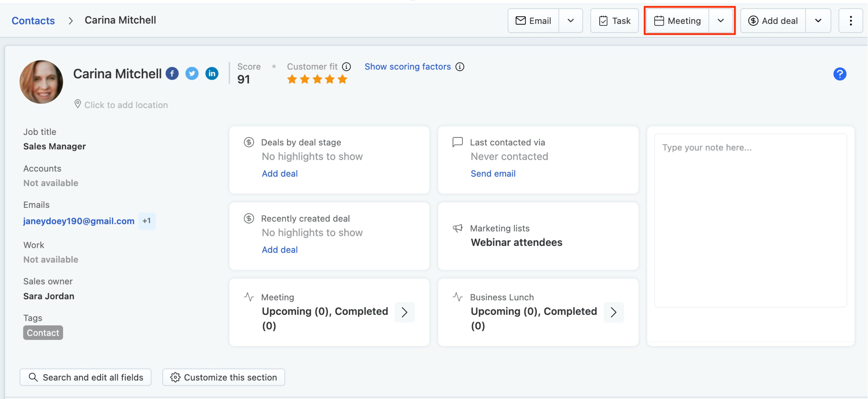Click the Customer fit info icon

coord(346,67)
